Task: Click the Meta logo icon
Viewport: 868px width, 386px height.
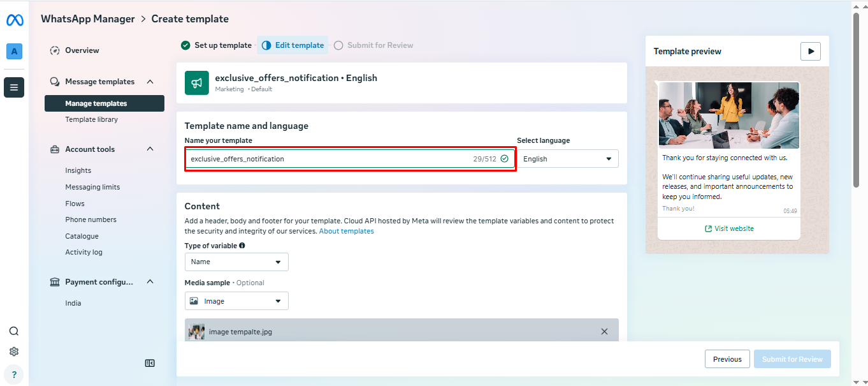Action: [x=15, y=20]
